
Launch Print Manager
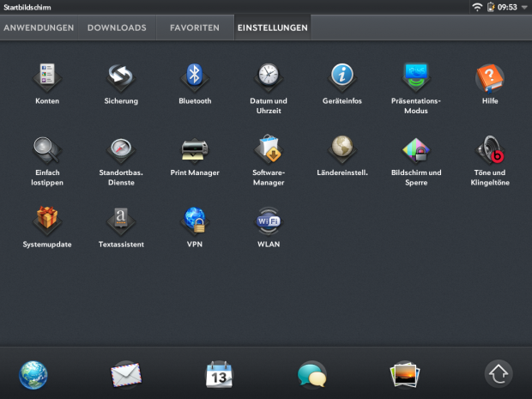coord(194,150)
